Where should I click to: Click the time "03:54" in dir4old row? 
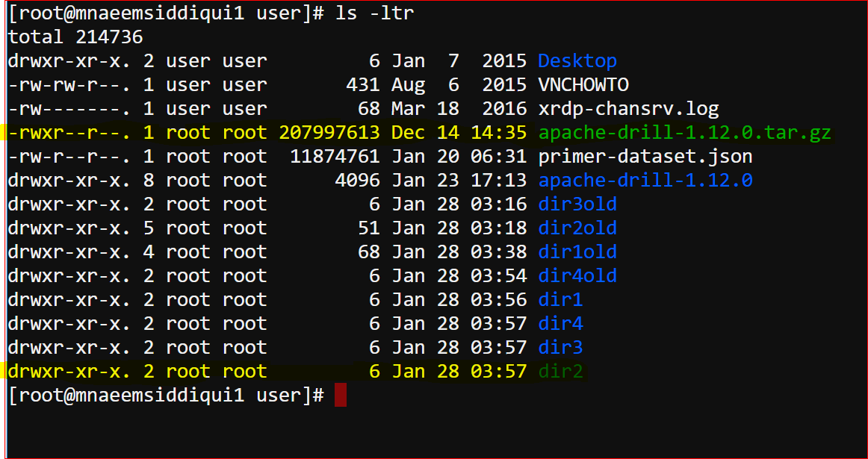pos(499,275)
